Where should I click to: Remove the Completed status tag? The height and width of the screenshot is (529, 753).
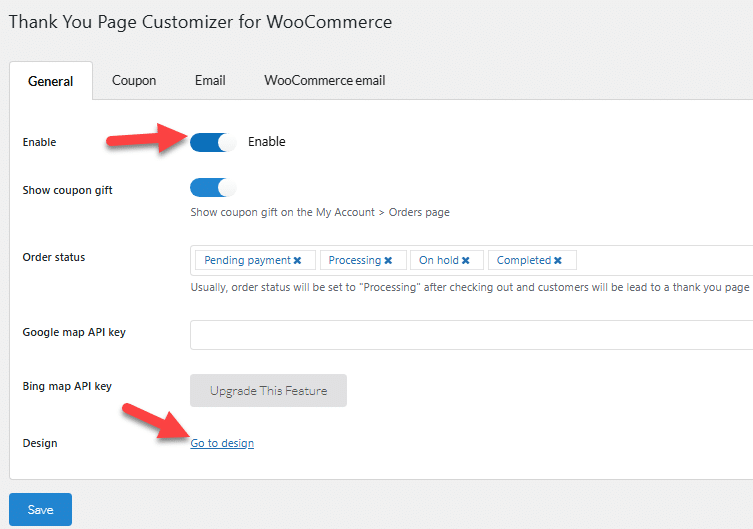558,260
